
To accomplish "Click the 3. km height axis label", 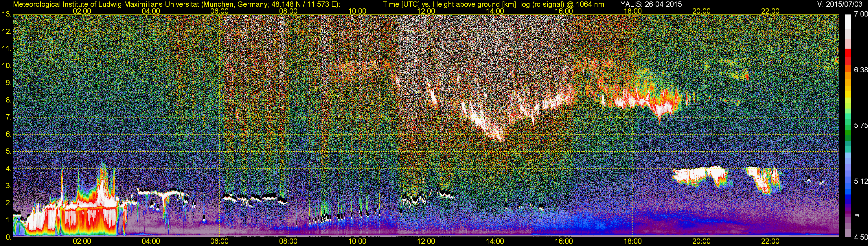I will pyautogui.click(x=8, y=186).
